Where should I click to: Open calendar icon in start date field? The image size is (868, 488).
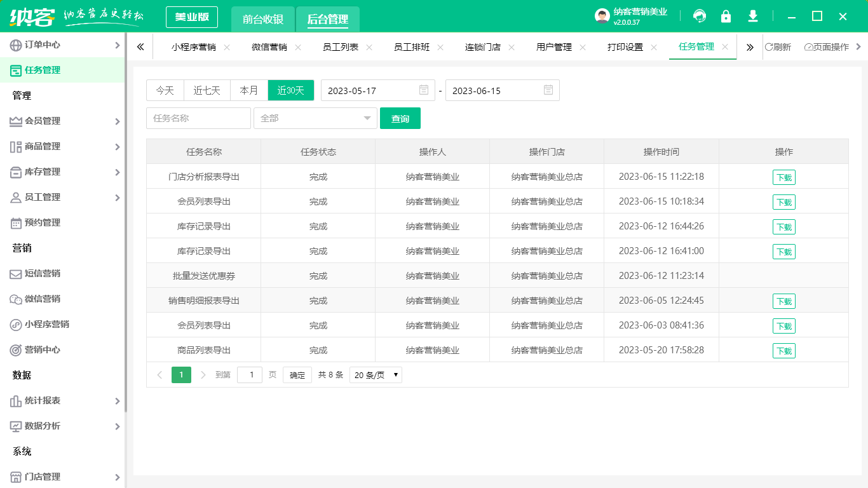424,90
